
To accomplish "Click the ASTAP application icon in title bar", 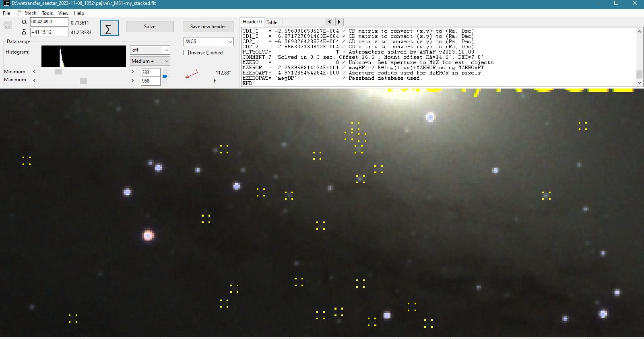I will (6, 3).
